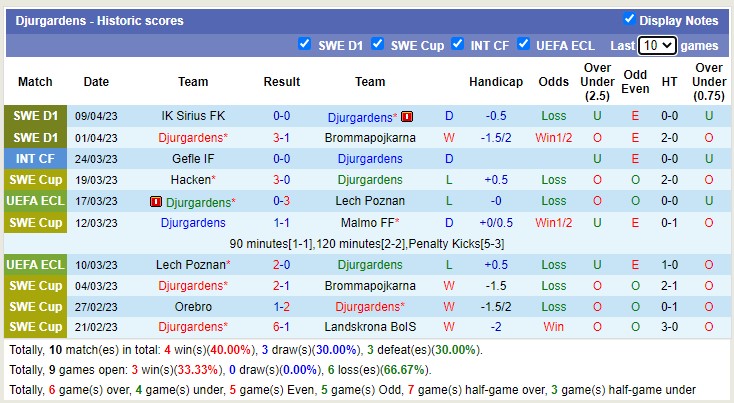This screenshot has height=403, width=734.
Task: Toggle the INT CF filter checkbox
Action: [458, 44]
